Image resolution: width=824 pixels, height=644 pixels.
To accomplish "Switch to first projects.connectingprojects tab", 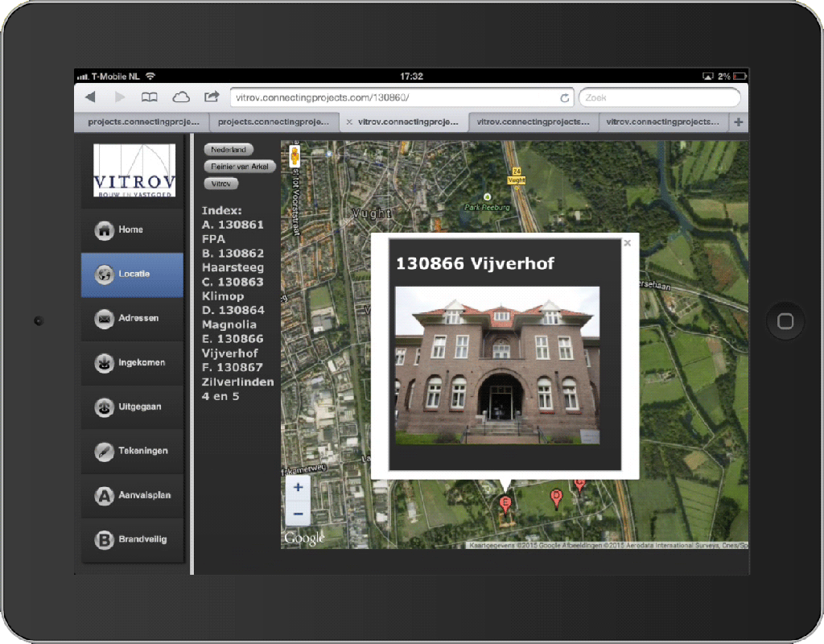I will [x=142, y=122].
